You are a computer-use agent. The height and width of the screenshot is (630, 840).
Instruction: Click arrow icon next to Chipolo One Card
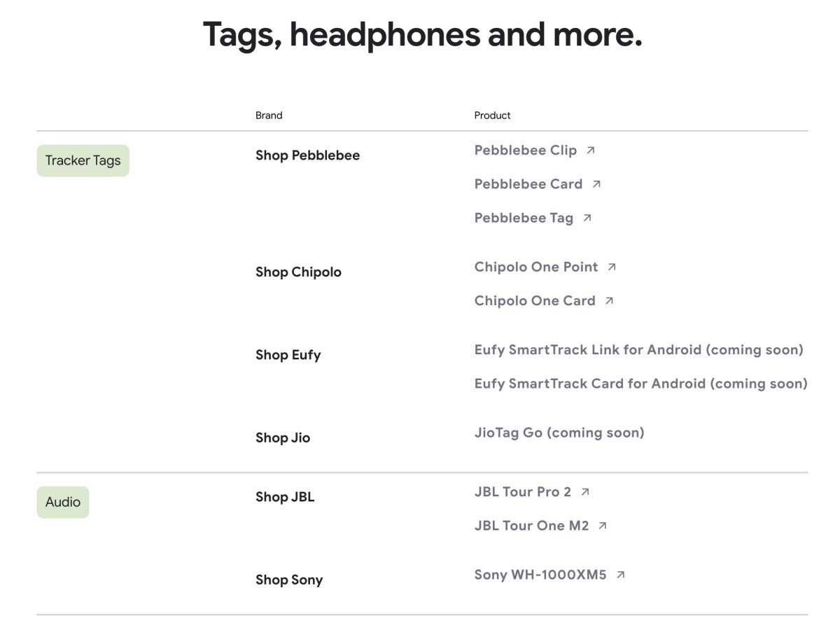click(x=609, y=301)
